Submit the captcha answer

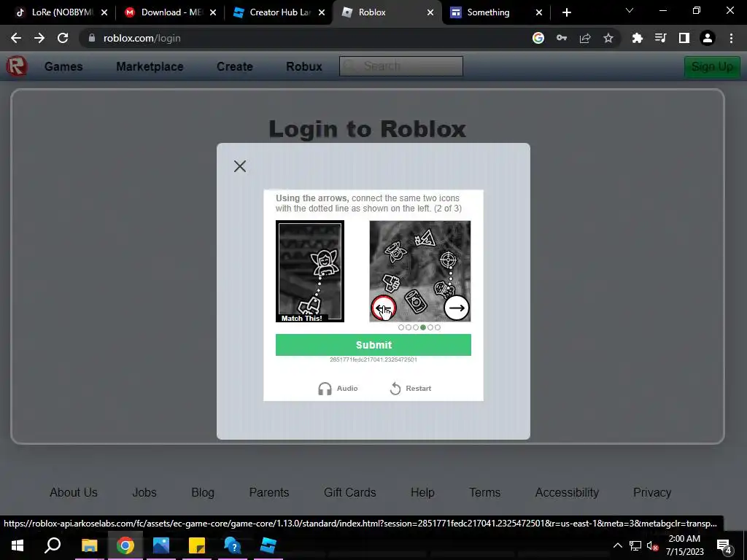pos(373,345)
